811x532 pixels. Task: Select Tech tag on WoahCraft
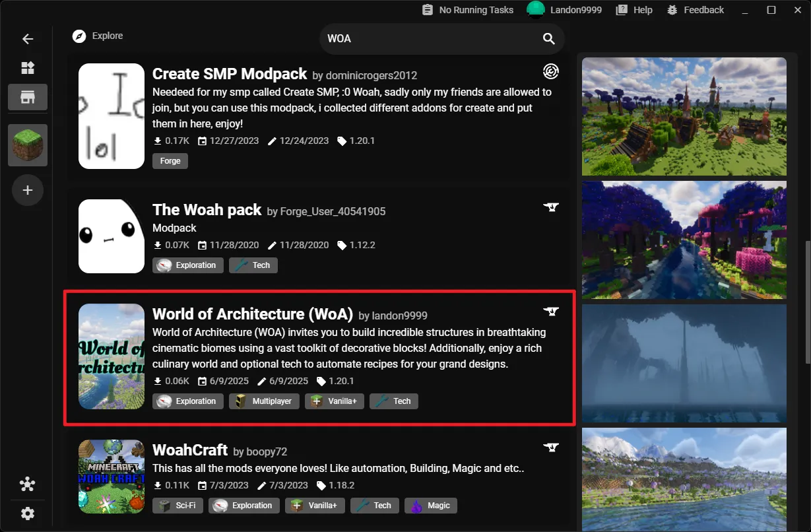coord(375,506)
